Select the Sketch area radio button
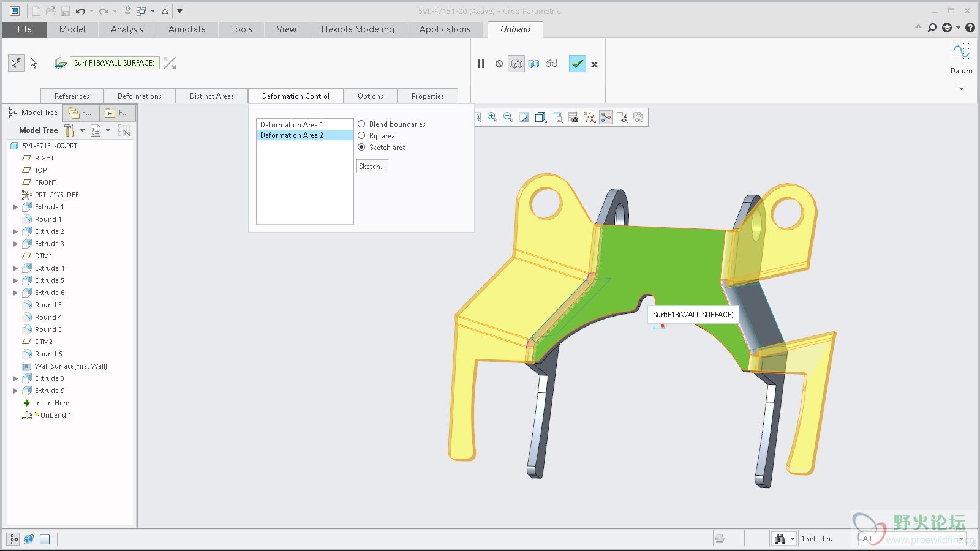The image size is (980, 551). pyautogui.click(x=361, y=147)
